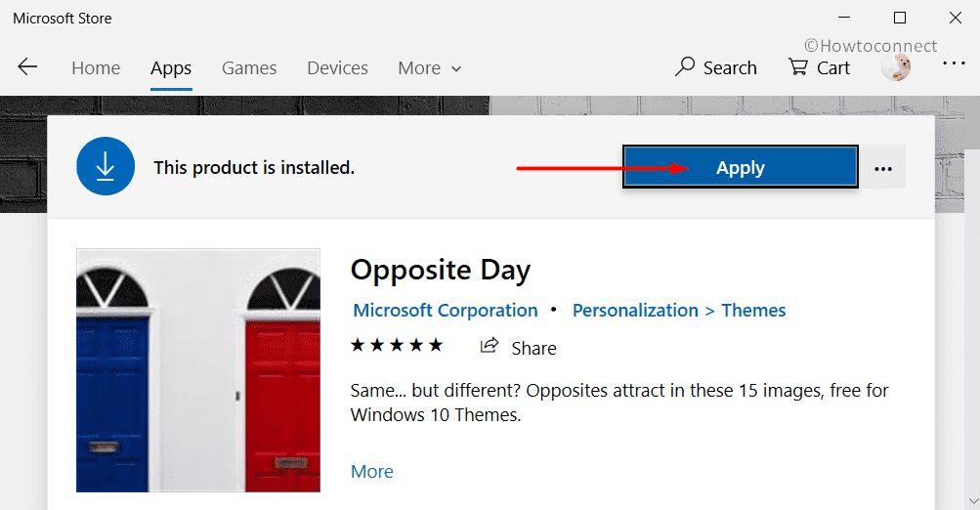Select the Apps tab
The height and width of the screenshot is (510, 980).
pyautogui.click(x=171, y=68)
